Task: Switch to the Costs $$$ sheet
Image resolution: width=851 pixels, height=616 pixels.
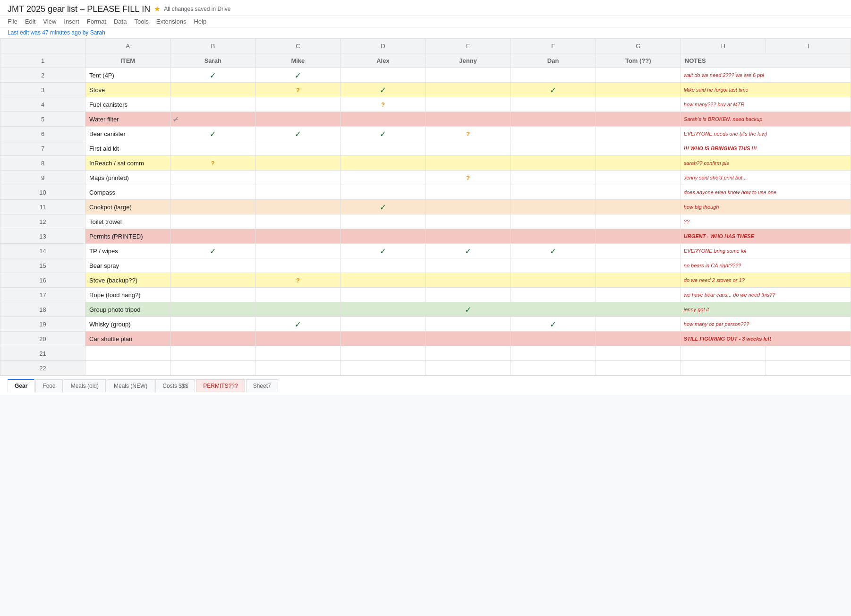Action: tap(175, 385)
